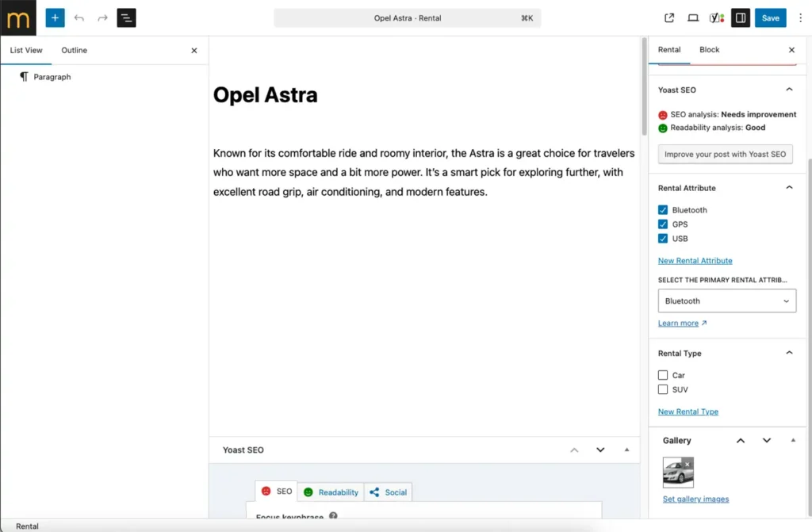The height and width of the screenshot is (532, 812).
Task: Click the Set gallery images link
Action: 695,499
